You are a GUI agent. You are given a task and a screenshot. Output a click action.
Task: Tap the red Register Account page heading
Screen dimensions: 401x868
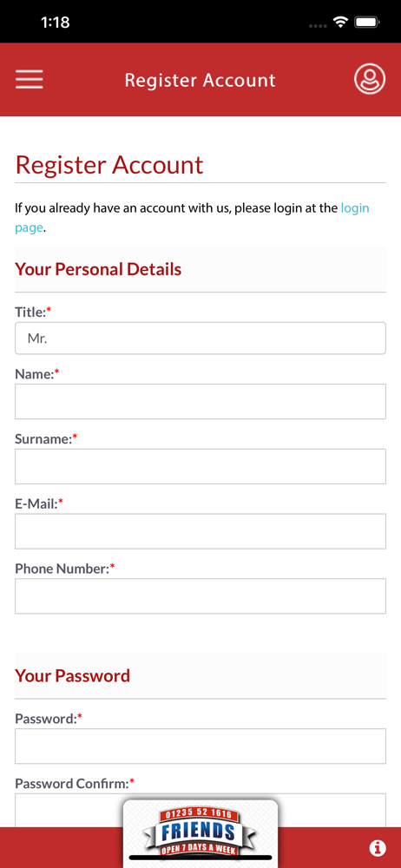pos(109,164)
